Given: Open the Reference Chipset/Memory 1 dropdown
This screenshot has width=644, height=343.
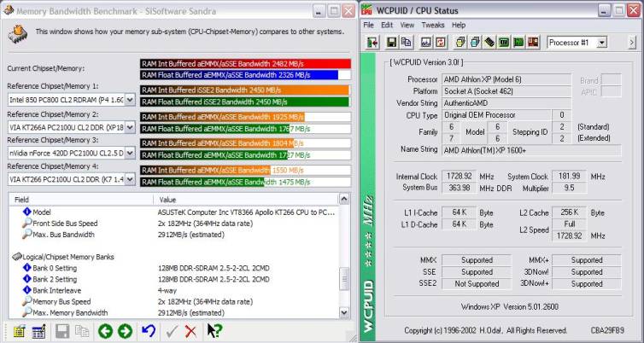Looking at the screenshot, I should click(x=130, y=100).
